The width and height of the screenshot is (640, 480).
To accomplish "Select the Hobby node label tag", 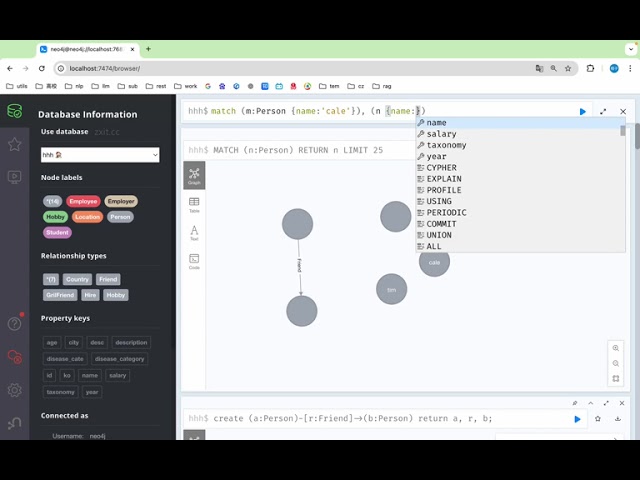I will 55,217.
